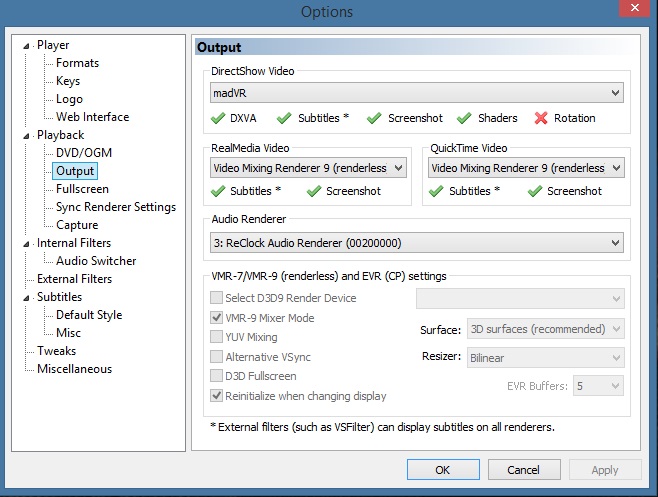
Task: Collapse the Subtitles tree node arrow
Action: coord(26,298)
